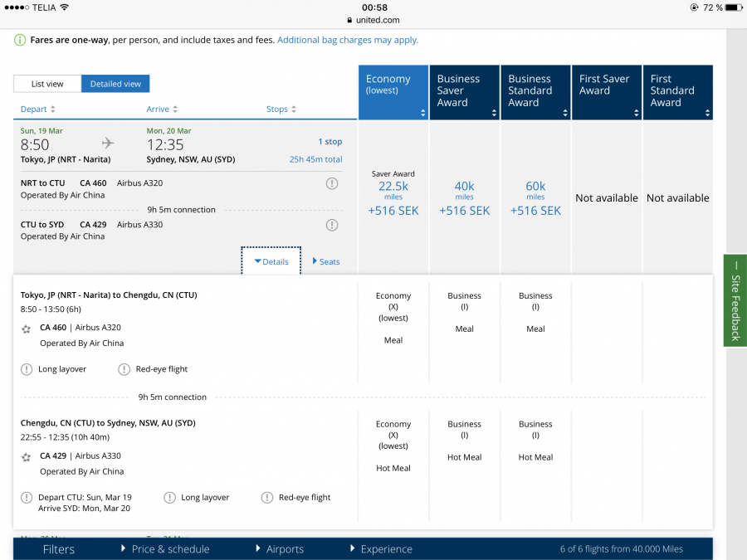Viewport: 747px width, 560px height.
Task: Click the info icon beside fares notice
Action: click(20, 40)
